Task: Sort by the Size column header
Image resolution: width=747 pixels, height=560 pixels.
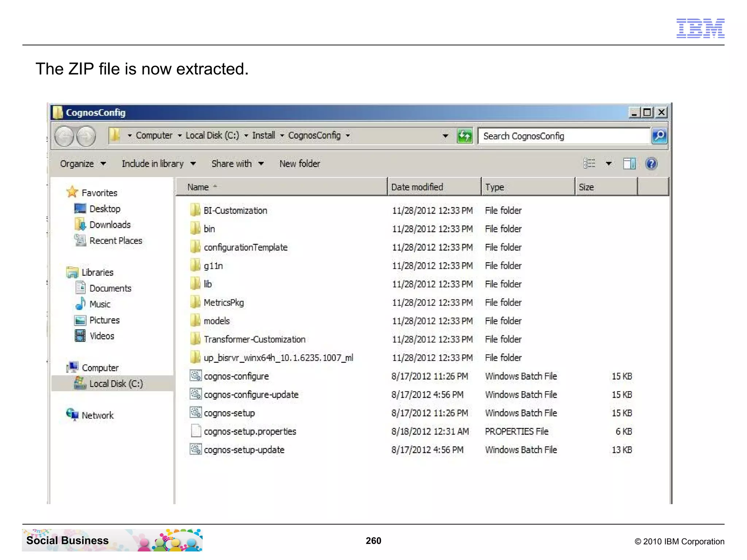Action: 607,187
